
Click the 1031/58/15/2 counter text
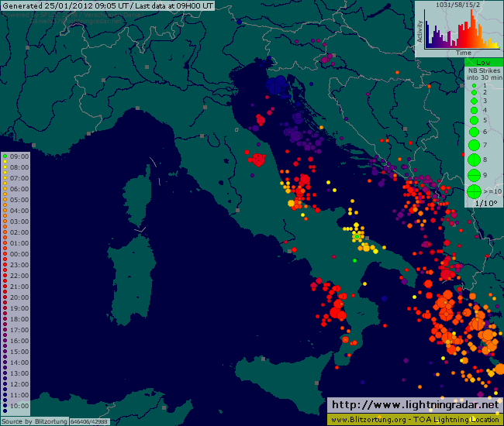[457, 5]
